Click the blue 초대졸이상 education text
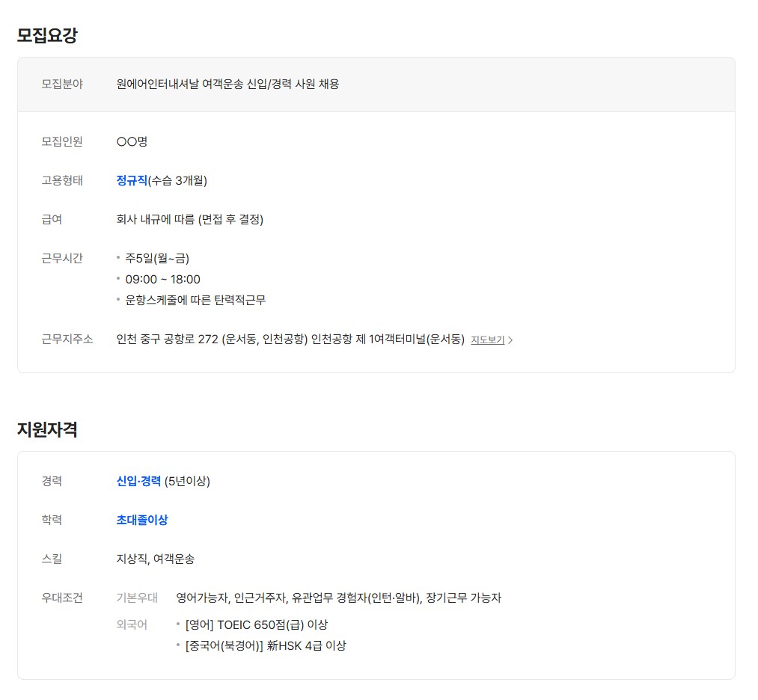The height and width of the screenshot is (700, 758). pyautogui.click(x=142, y=520)
